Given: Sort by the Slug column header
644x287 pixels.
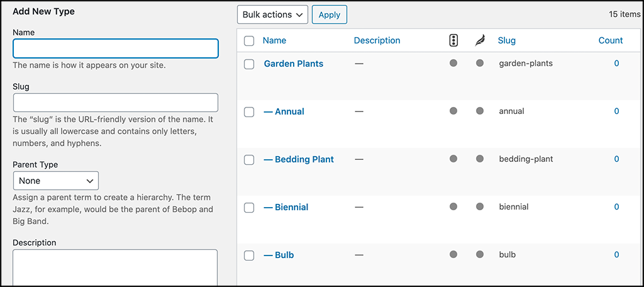Looking at the screenshot, I should (x=507, y=40).
